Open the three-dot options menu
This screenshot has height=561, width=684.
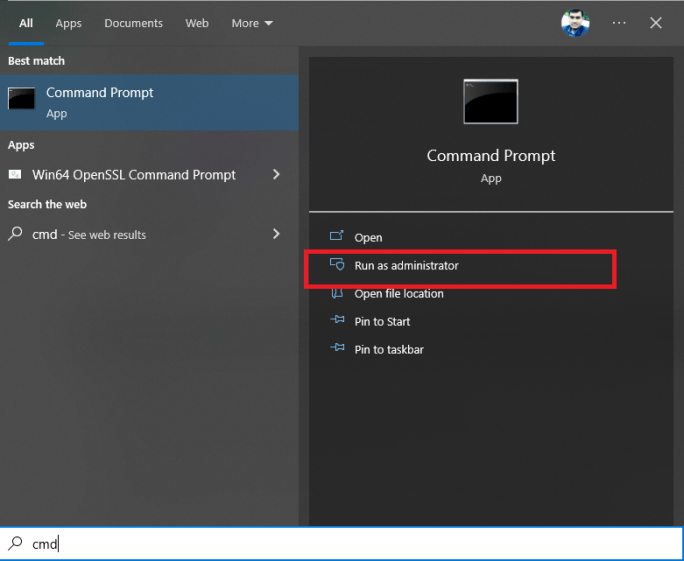coord(619,23)
